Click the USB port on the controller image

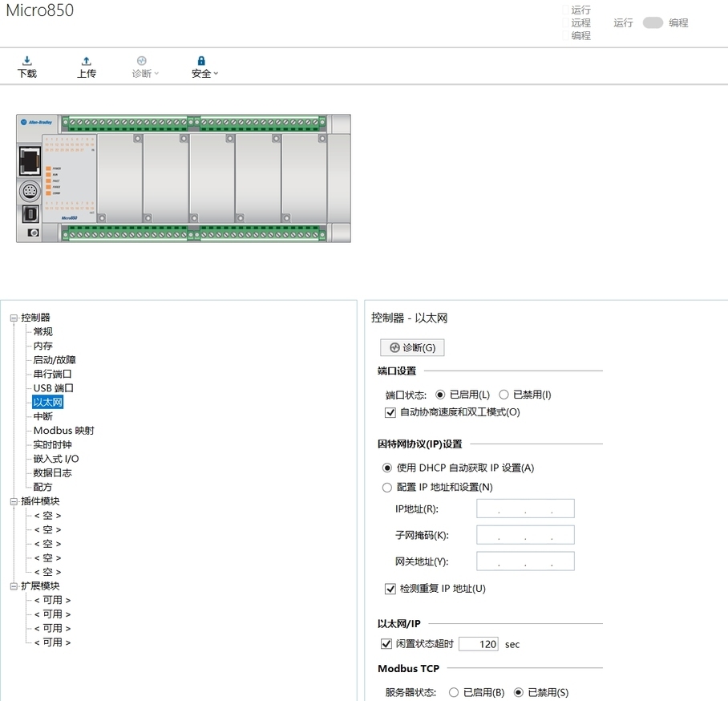(x=30, y=214)
